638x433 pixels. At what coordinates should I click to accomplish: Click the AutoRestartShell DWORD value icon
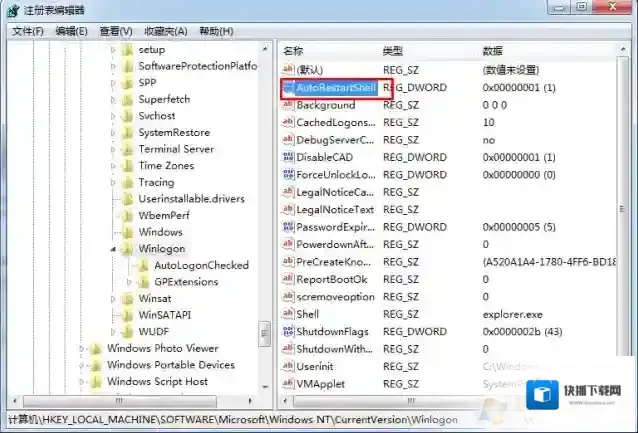click(x=288, y=88)
